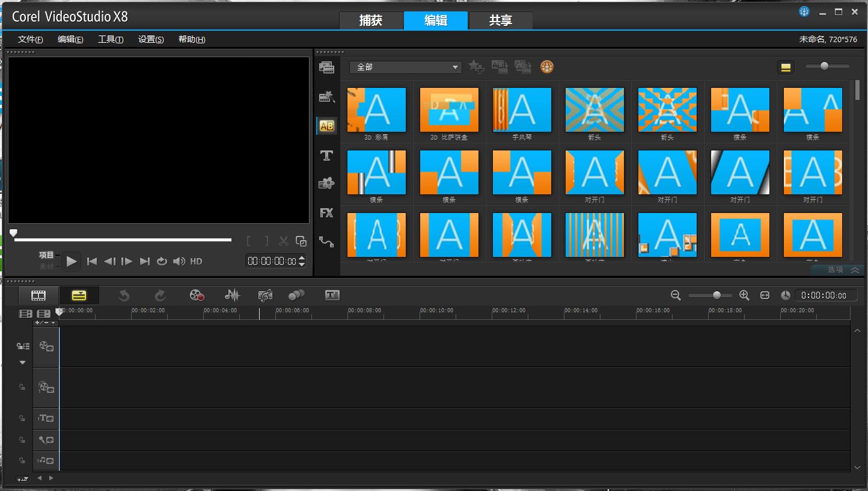This screenshot has width=868, height=491.
Task: Enlarge the preview window icon
Action: tap(301, 241)
